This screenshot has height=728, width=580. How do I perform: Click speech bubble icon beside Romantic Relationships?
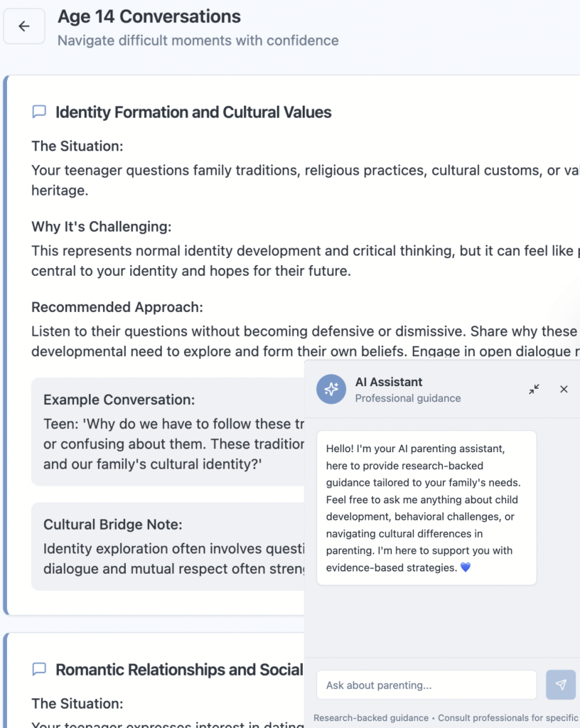click(40, 669)
